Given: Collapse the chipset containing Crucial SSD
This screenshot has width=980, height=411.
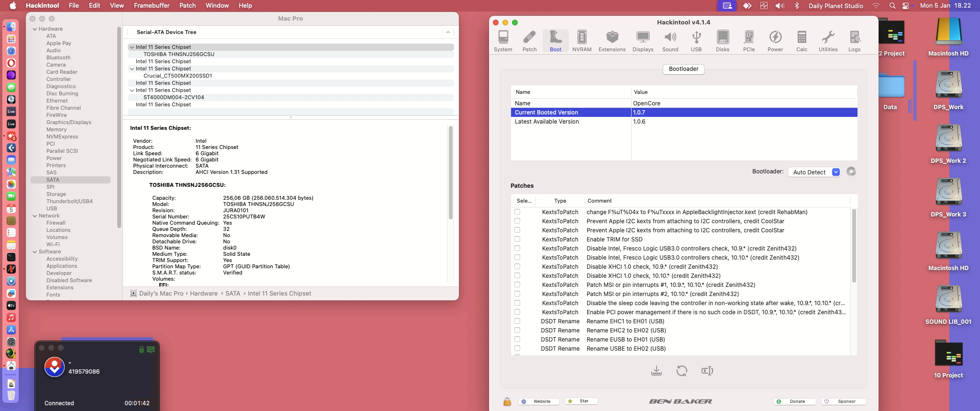Looking at the screenshot, I should coord(132,68).
